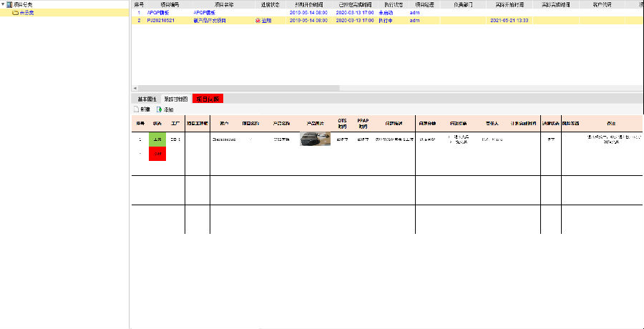Open project PJ20210521 link
Screen dimensions: 644x329
click(162, 21)
